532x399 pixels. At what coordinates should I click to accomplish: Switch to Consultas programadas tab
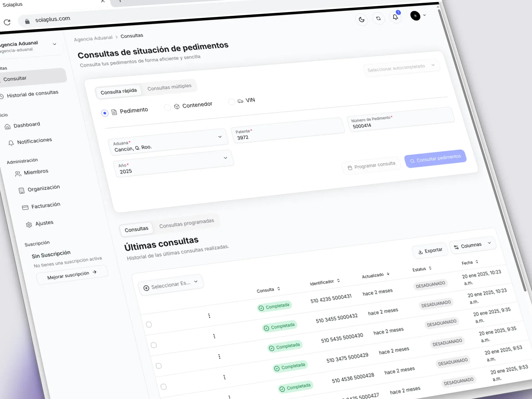(x=186, y=223)
